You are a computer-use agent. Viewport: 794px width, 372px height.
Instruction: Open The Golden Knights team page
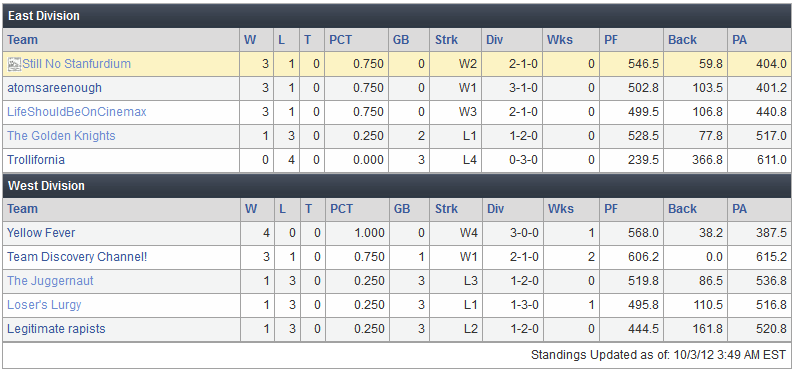coord(61,136)
